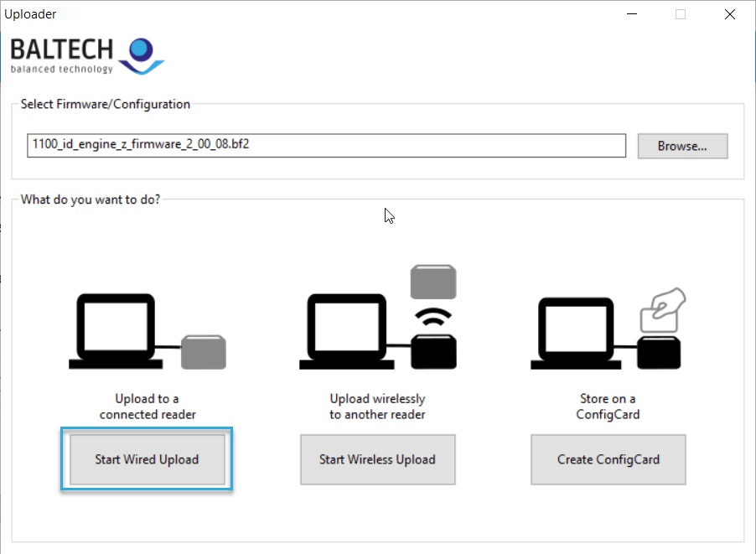
Task: Click the gray remote reader above the wireless laptop
Action: click(433, 282)
